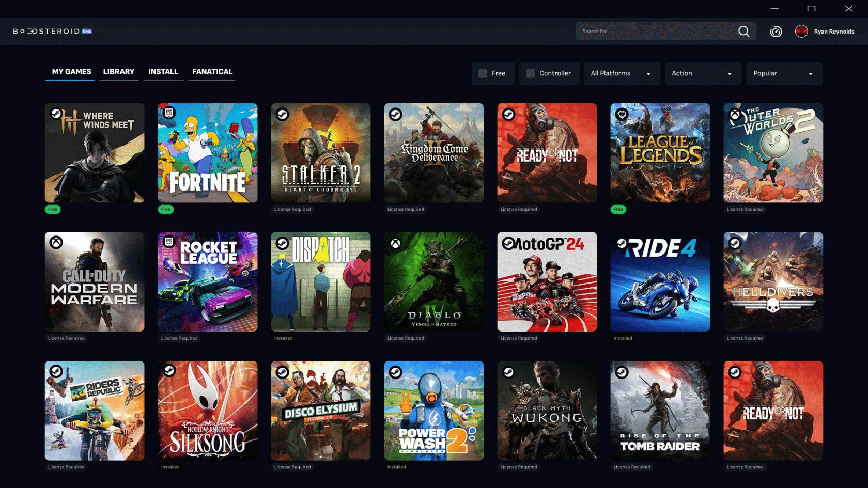Click Steam badge on Black Myth Wukong
This screenshot has width=868, height=488.
508,372
